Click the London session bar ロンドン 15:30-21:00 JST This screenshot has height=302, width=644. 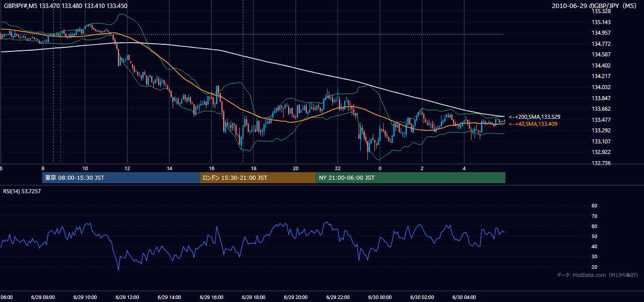pyautogui.click(x=258, y=178)
